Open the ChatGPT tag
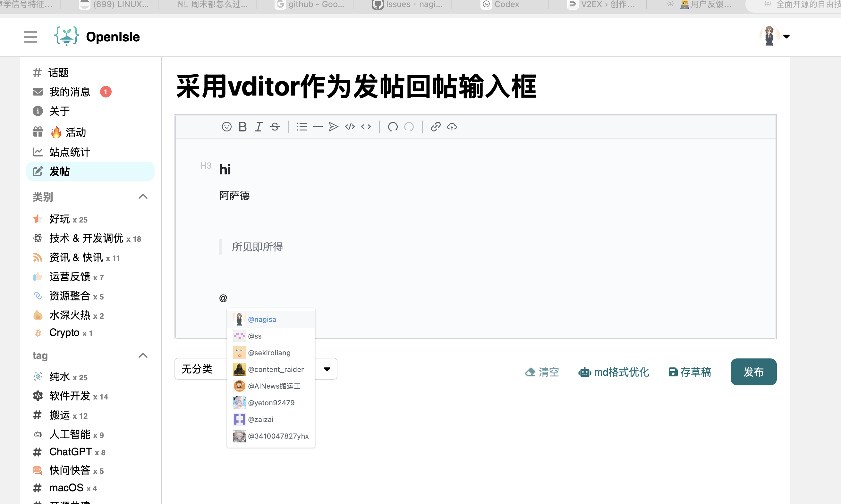 click(x=69, y=452)
